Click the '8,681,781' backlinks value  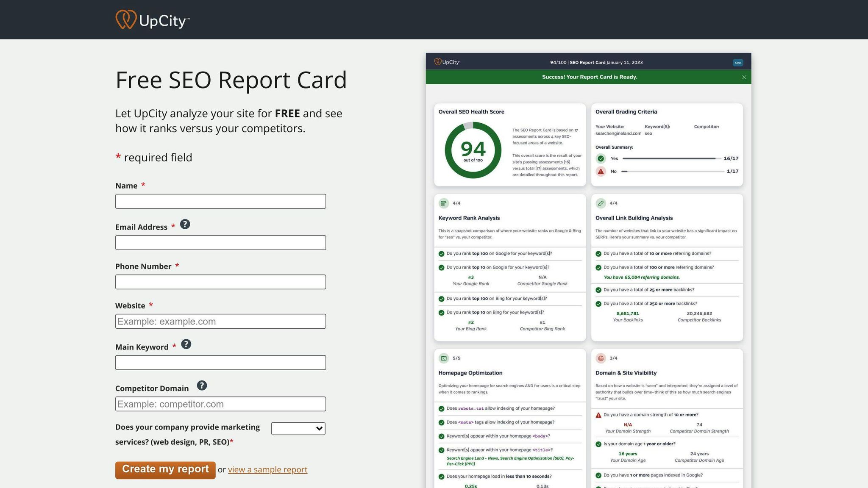[628, 313]
